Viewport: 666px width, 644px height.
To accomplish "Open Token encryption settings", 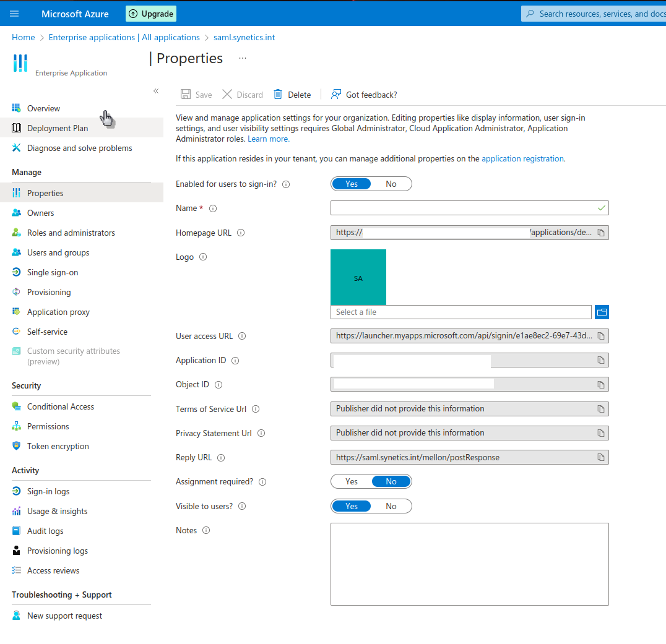I will point(82,446).
